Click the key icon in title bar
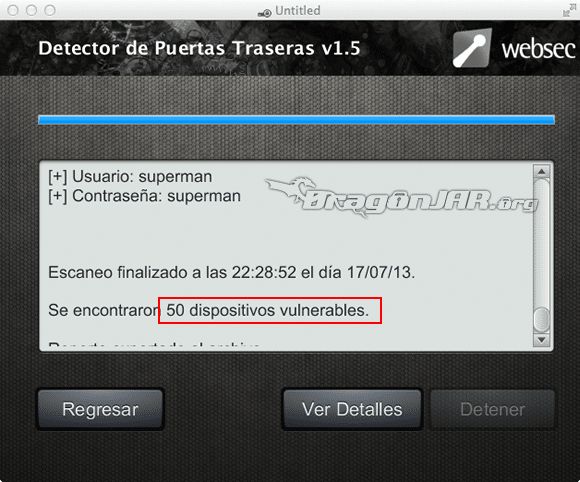The width and height of the screenshot is (580, 482). 265,13
